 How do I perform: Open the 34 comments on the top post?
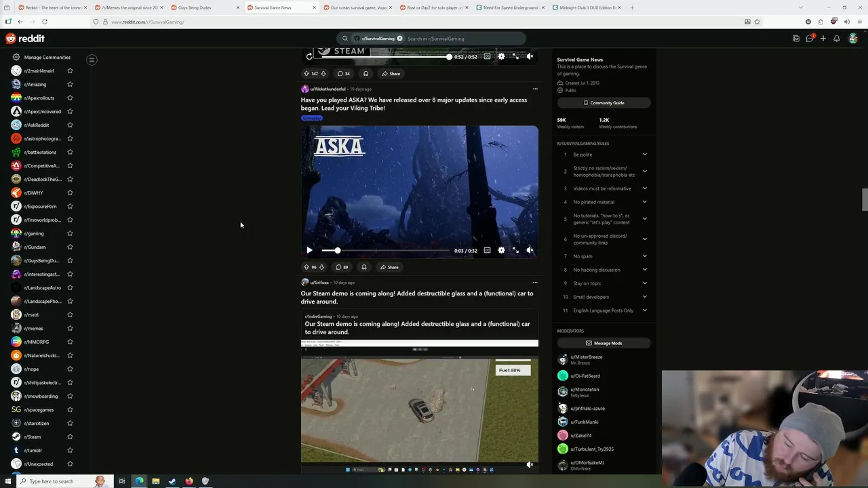[x=344, y=73]
